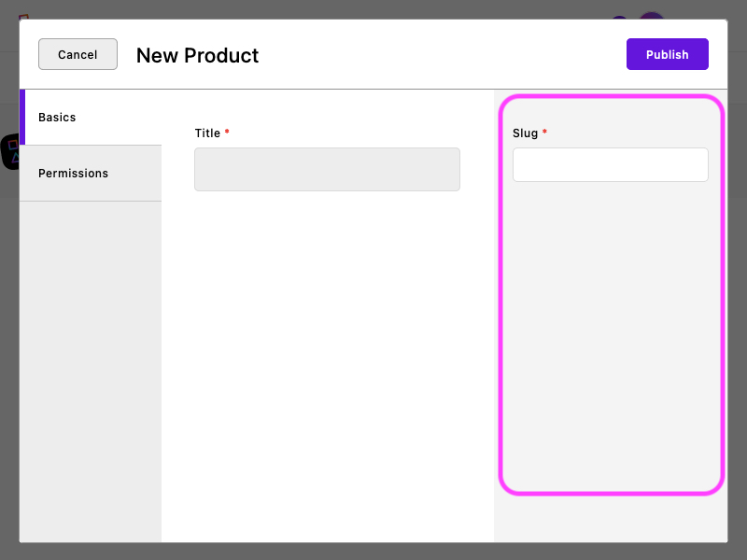The height and width of the screenshot is (560, 747).
Task: Click the New Product heading
Action: click(x=197, y=55)
